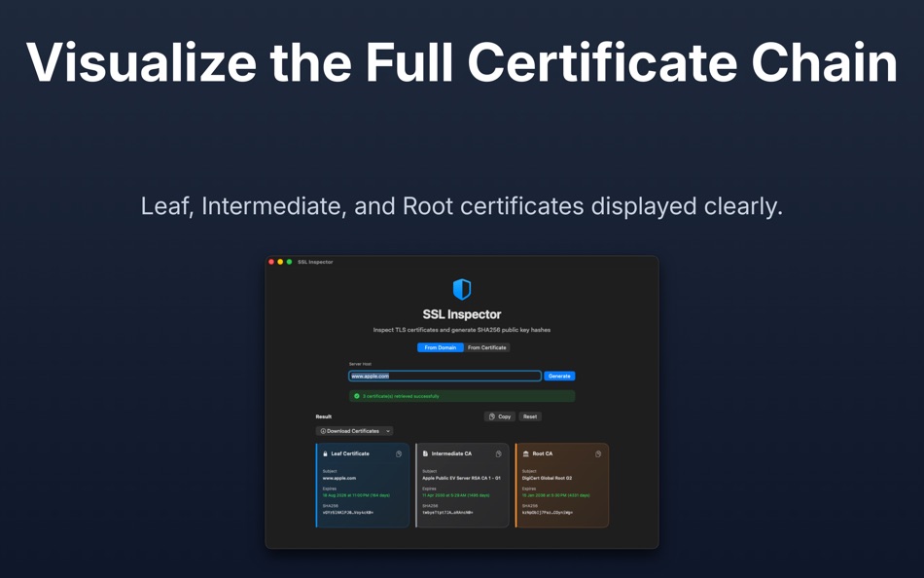Expand the Download Certificates dropdown
Viewport: 924px width, 578px height.
pyautogui.click(x=353, y=431)
